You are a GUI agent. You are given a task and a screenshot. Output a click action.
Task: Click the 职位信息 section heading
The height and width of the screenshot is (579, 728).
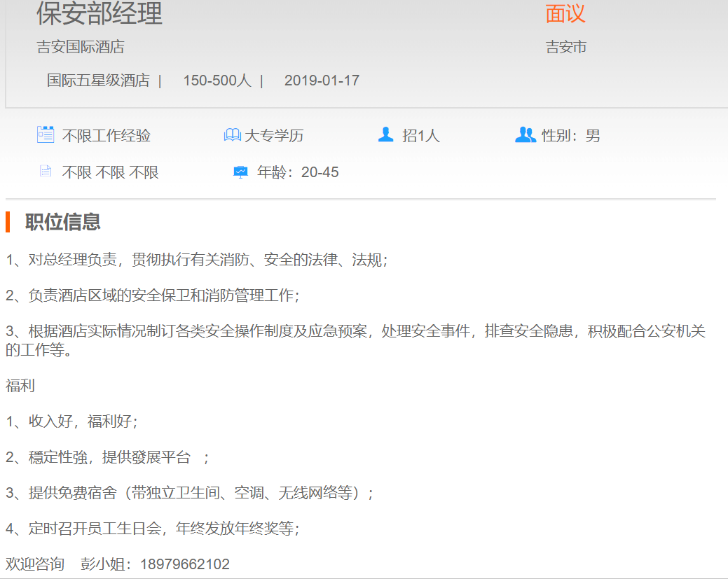[x=63, y=222]
